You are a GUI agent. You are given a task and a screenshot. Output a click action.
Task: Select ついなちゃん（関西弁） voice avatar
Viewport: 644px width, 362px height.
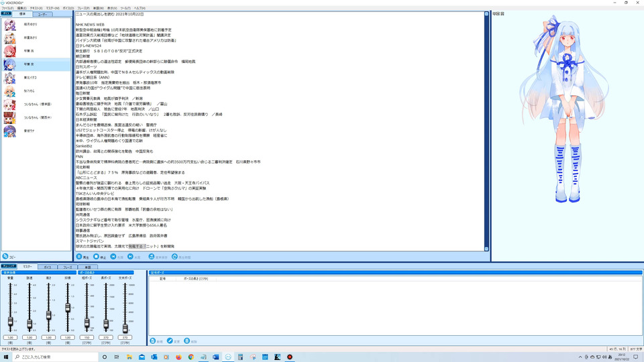(10, 118)
